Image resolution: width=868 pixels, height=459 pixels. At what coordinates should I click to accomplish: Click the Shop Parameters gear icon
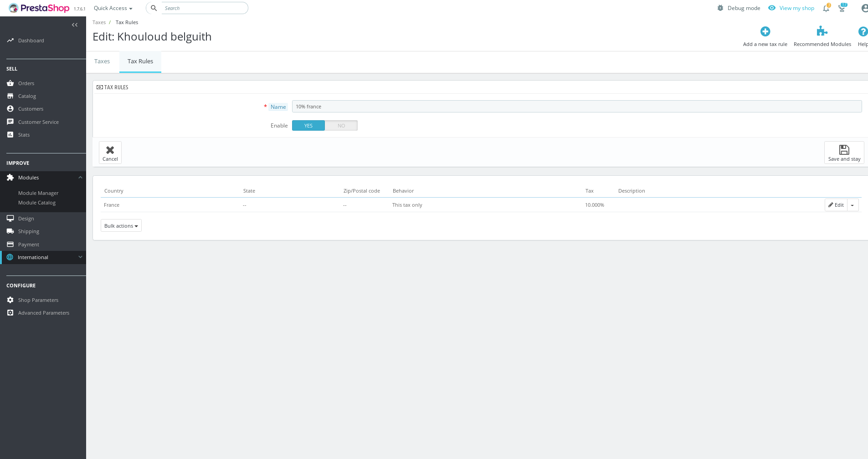10,300
